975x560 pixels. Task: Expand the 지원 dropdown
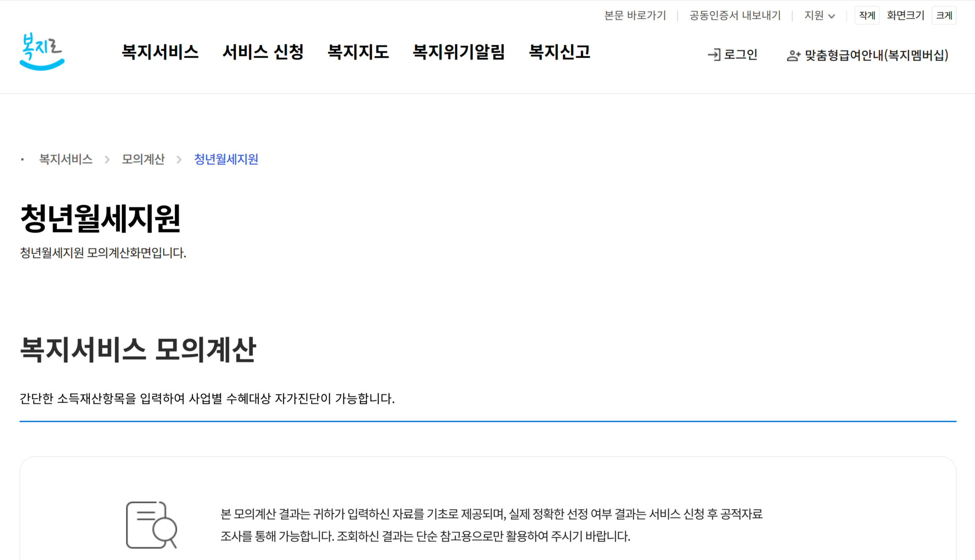[x=814, y=16]
